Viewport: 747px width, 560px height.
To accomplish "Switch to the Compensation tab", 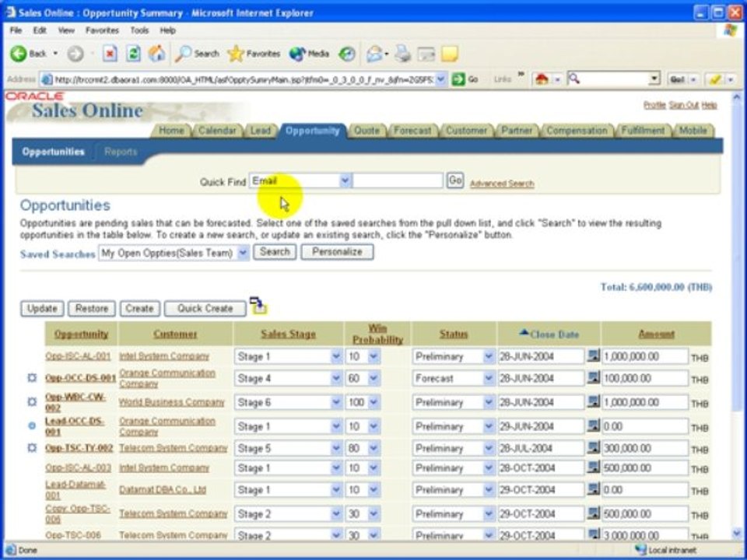I will [x=577, y=131].
